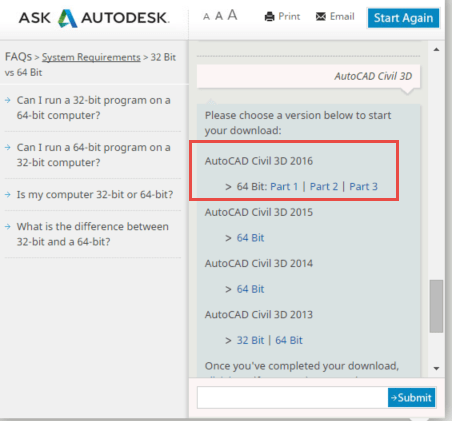
Task: Download Civil 3D 2013 32 Bit
Action: click(x=250, y=340)
